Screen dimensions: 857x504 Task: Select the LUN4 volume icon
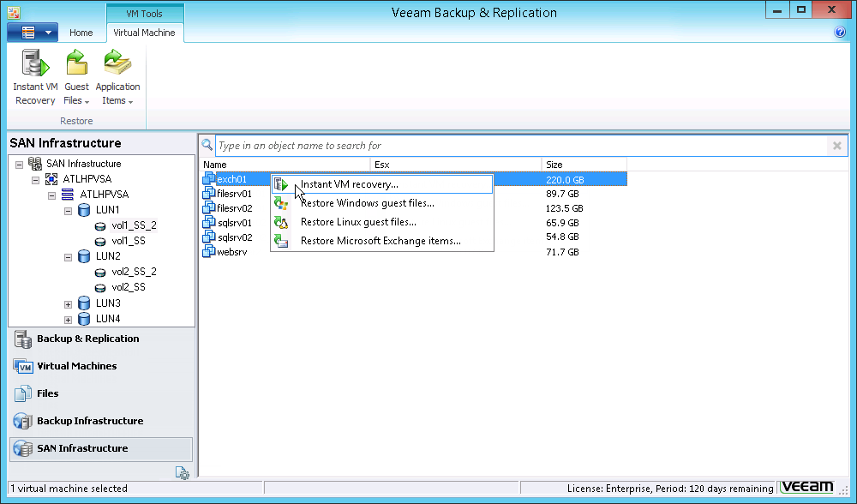tap(84, 319)
